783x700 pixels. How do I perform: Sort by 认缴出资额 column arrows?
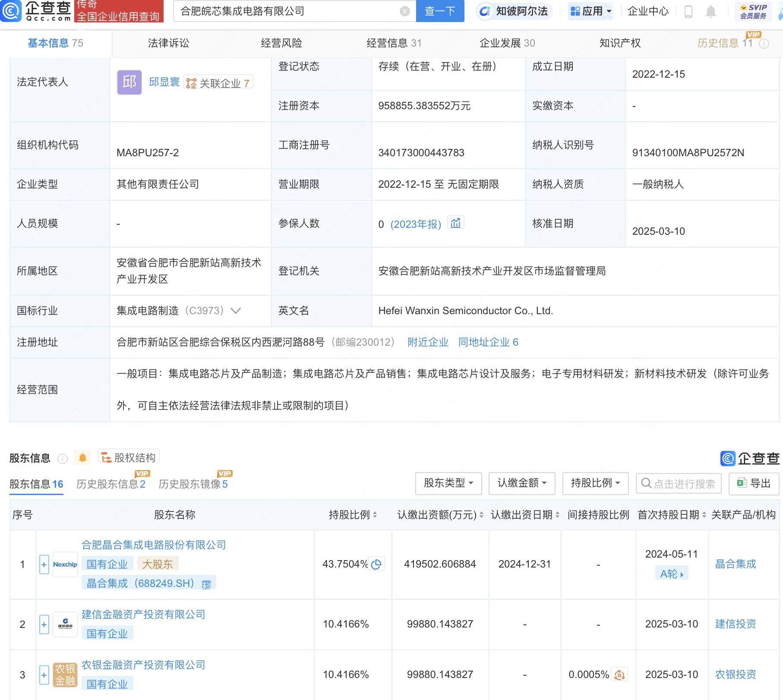coord(481,515)
